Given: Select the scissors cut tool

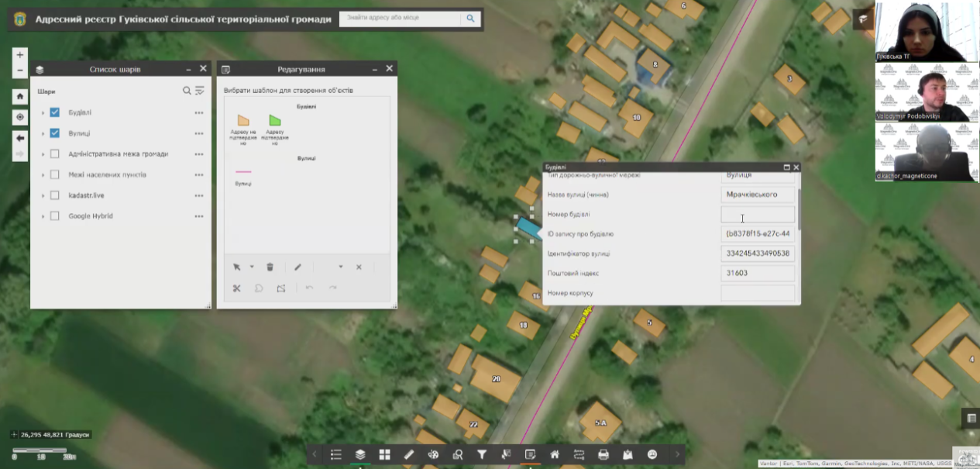Looking at the screenshot, I should [237, 288].
